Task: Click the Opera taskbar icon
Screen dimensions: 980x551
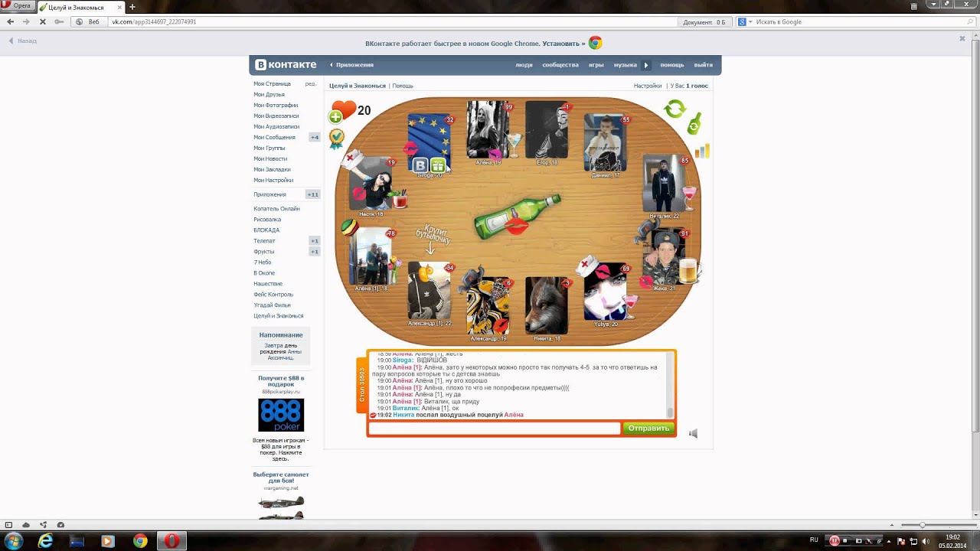Action: point(171,541)
